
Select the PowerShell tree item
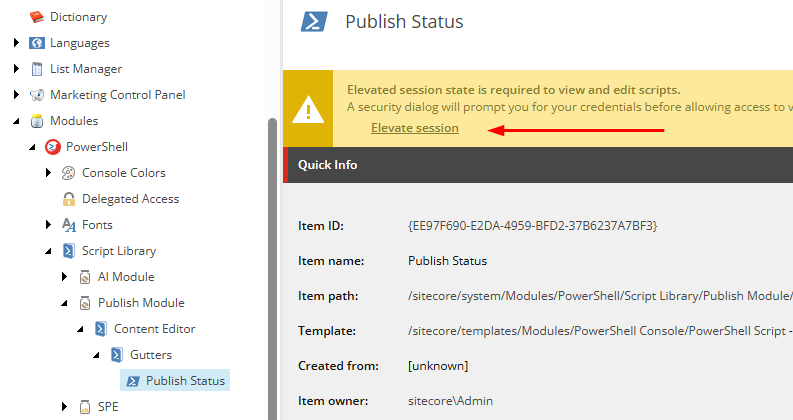click(97, 147)
